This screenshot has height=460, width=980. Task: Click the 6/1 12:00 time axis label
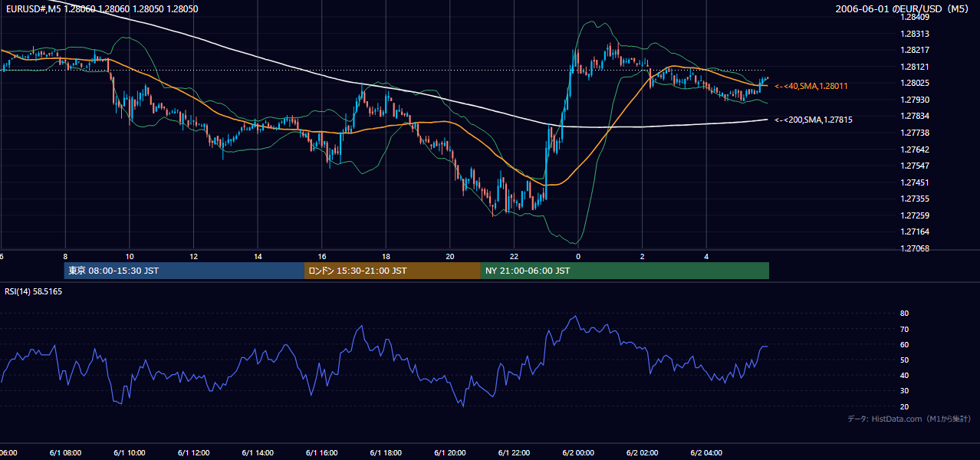tap(193, 453)
